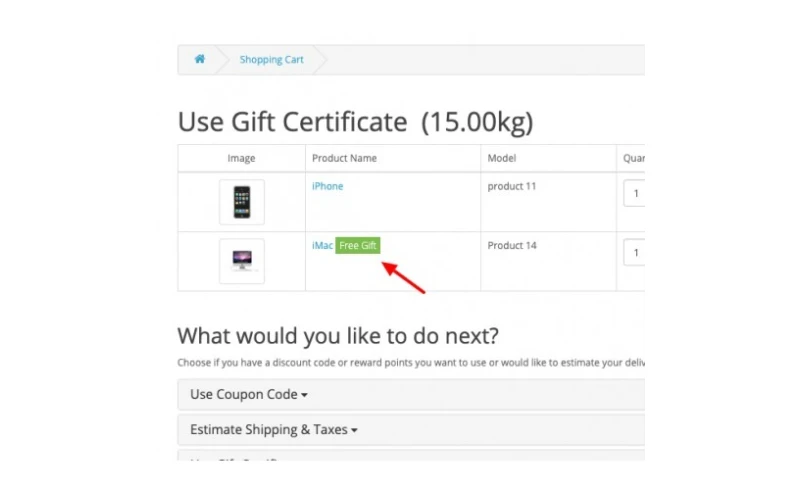Click the iMac product thumbnail

click(x=241, y=261)
